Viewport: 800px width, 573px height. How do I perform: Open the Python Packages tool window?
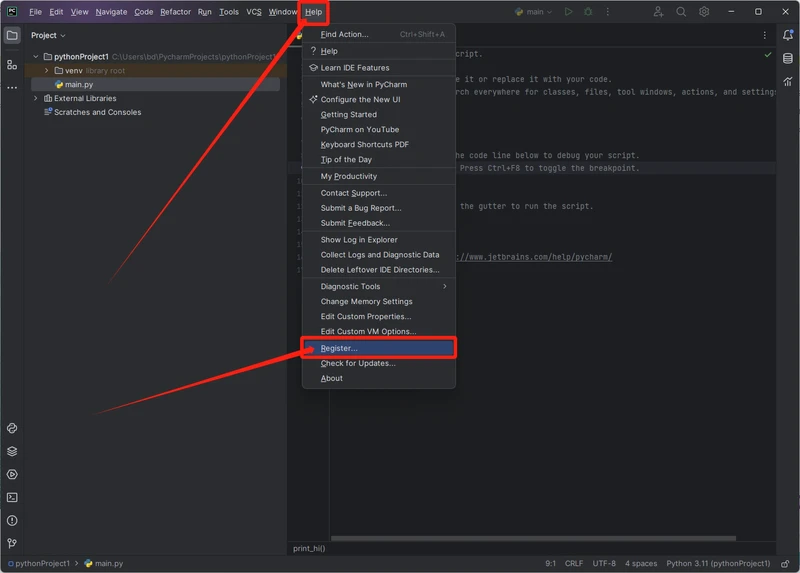click(x=12, y=451)
